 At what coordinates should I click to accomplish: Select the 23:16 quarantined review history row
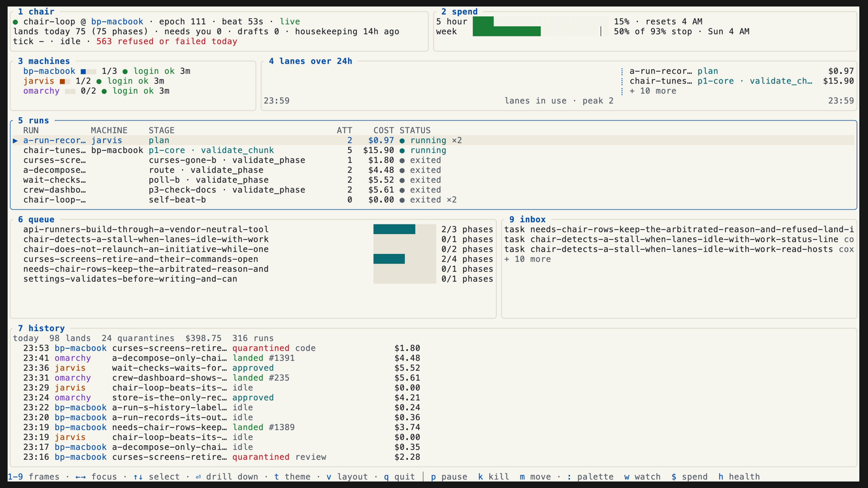[x=221, y=457]
